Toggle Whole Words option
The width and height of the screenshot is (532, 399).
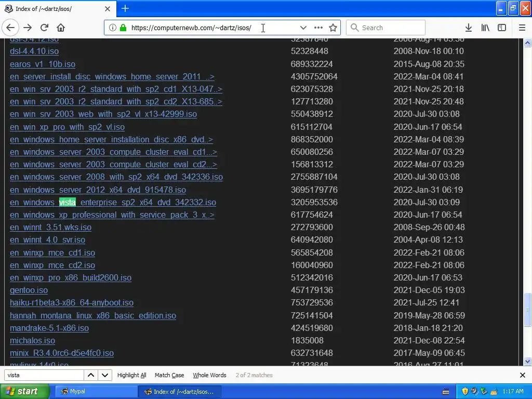209,375
